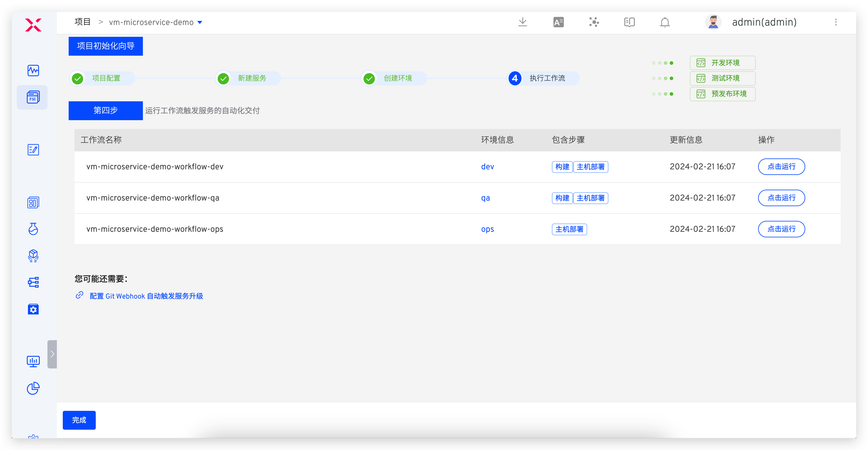Viewport: 868px width, 450px height.
Task: Select the PM project sidebar icon
Action: [33, 97]
